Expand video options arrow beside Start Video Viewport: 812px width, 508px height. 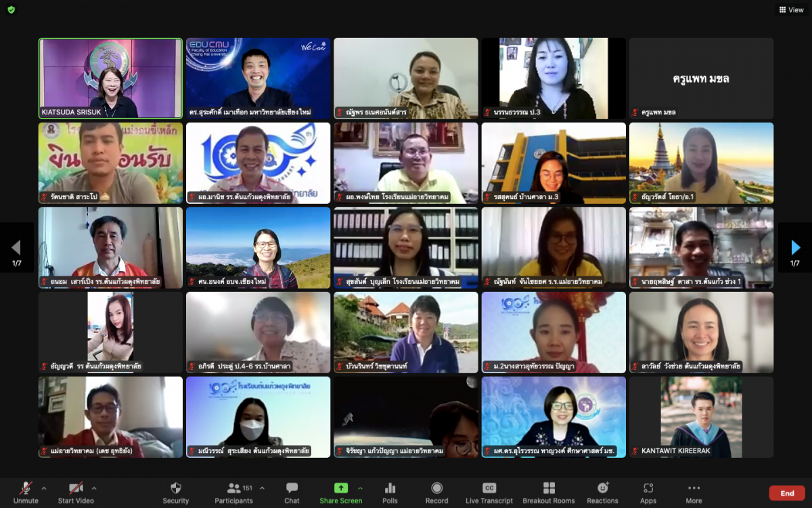click(x=94, y=488)
